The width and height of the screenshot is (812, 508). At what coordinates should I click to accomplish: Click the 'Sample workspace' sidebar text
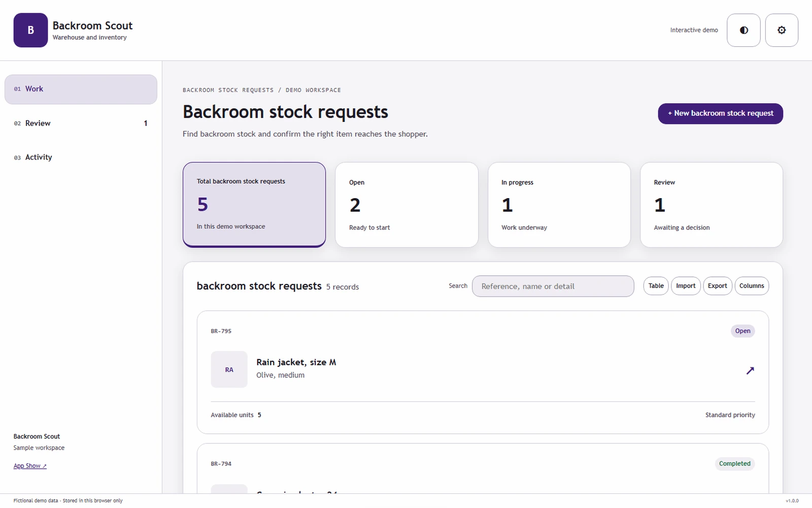(39, 448)
